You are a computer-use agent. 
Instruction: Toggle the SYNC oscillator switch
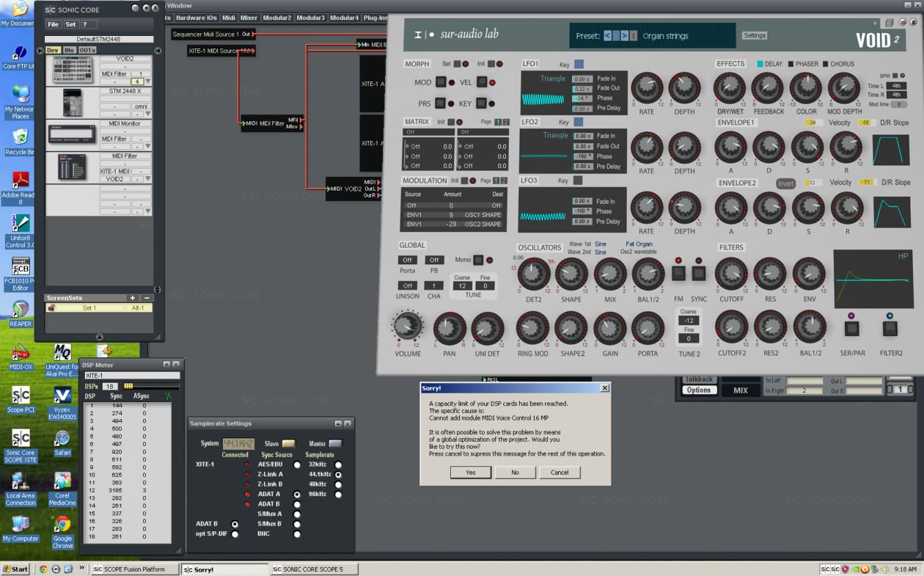[699, 273]
